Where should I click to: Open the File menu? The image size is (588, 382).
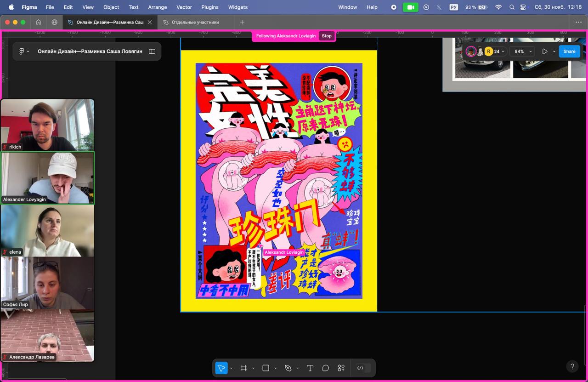point(50,7)
